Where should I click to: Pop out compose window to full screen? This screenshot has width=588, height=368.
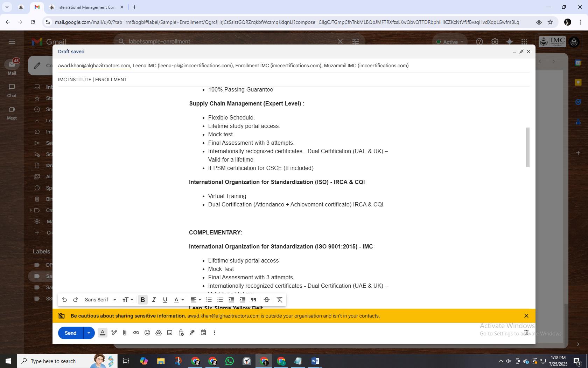(x=521, y=52)
